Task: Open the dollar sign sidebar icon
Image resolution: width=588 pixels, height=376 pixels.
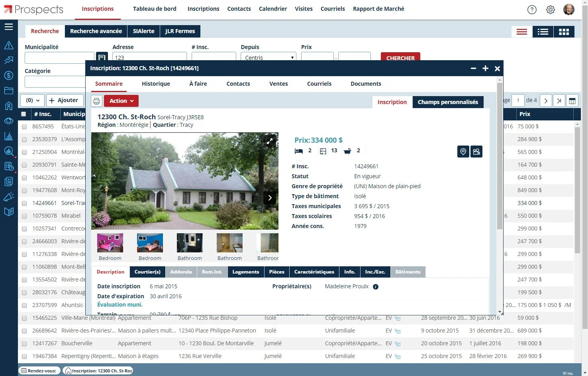Action: click(9, 75)
